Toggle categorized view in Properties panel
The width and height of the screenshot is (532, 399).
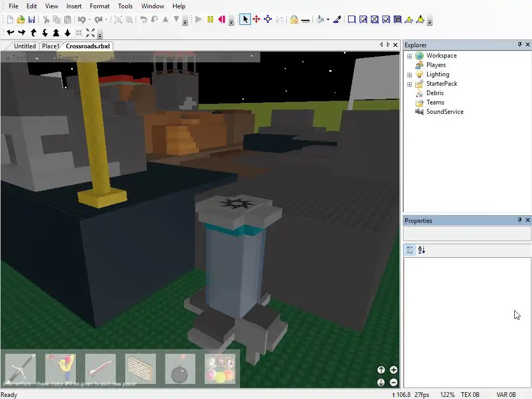click(x=410, y=250)
